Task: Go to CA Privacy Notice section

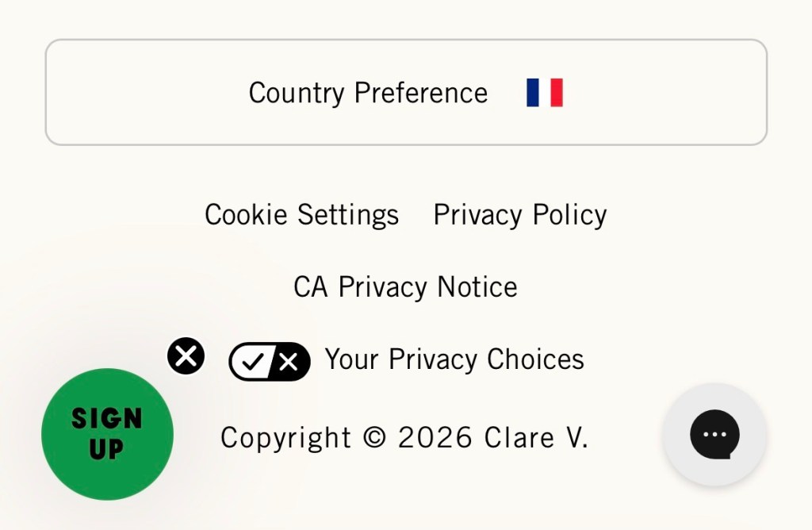Action: pyautogui.click(x=405, y=286)
